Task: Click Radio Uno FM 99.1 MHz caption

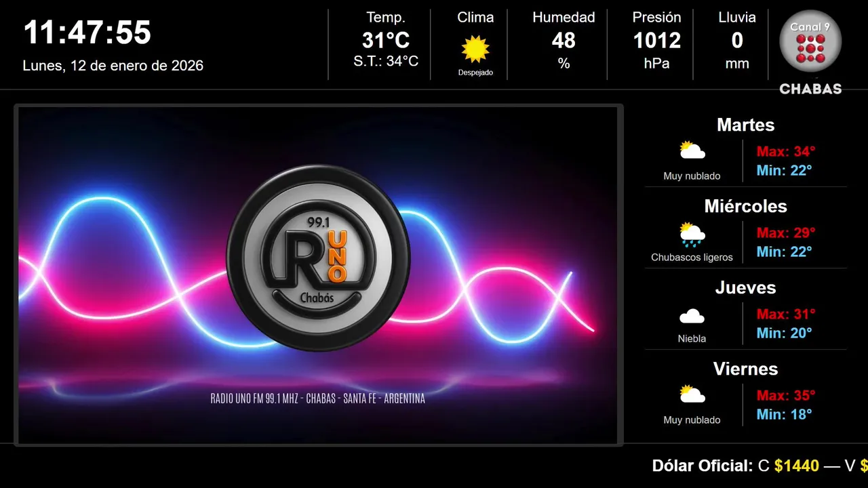Action: click(x=318, y=399)
